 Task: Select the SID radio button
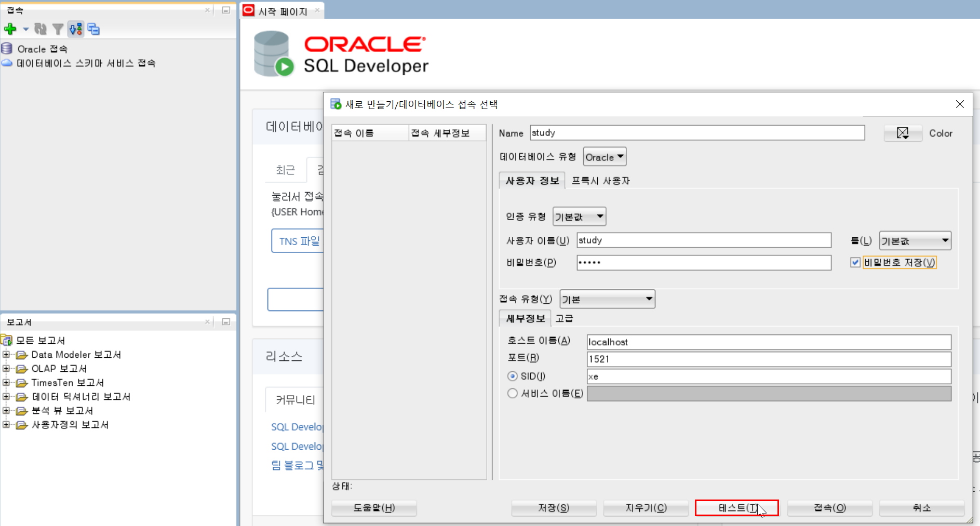(513, 376)
